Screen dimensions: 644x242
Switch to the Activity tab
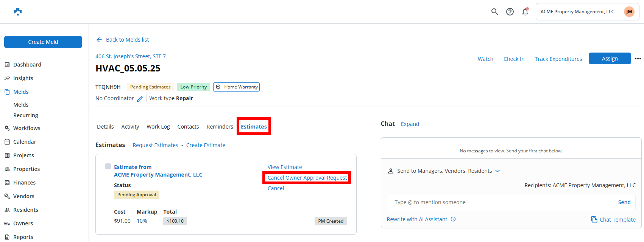[x=130, y=127]
